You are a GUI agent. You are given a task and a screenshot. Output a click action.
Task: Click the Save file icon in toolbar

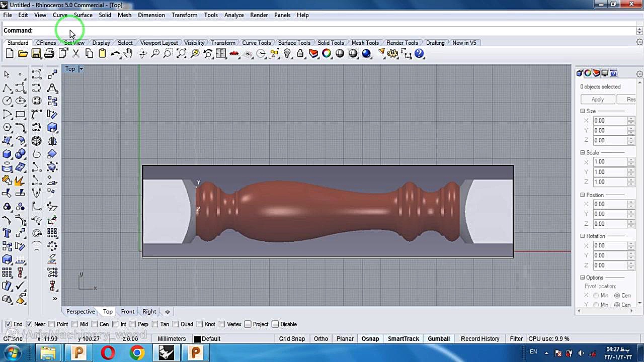tap(36, 54)
